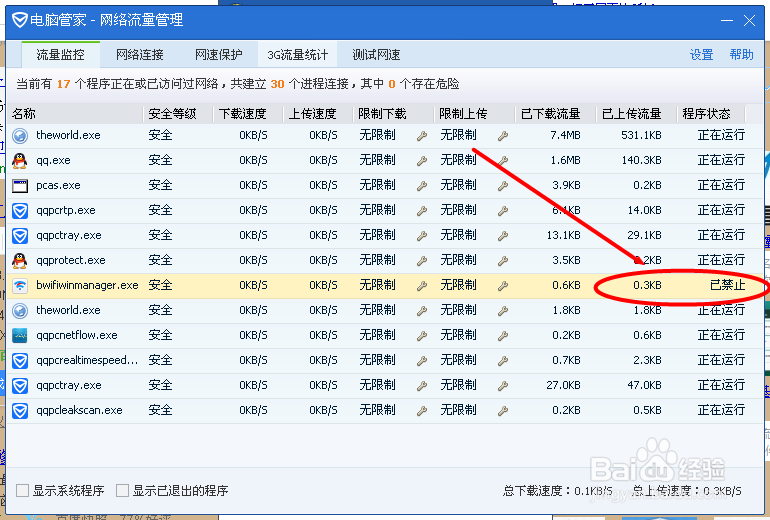Click the 已禁止 status of bwifiwinmanager.exe
Image resolution: width=770 pixels, height=520 pixels.
tap(727, 285)
